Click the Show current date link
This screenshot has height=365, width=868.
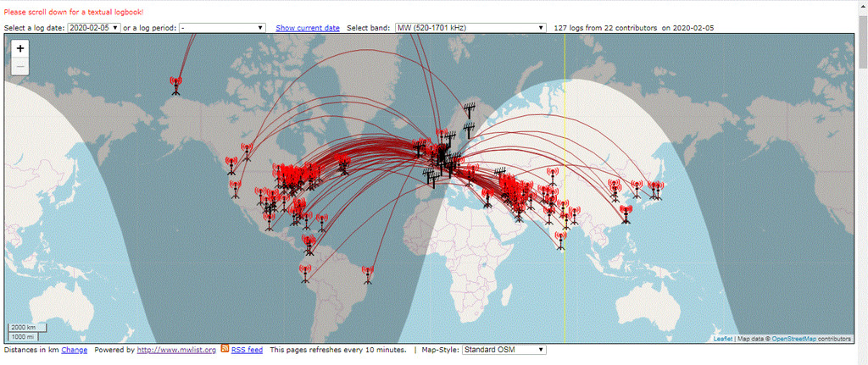click(x=307, y=28)
